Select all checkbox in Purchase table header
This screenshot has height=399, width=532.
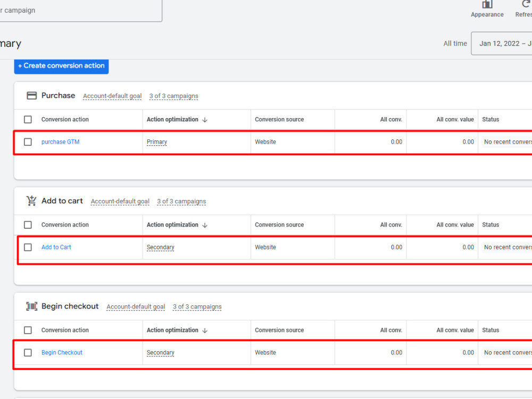(x=28, y=119)
